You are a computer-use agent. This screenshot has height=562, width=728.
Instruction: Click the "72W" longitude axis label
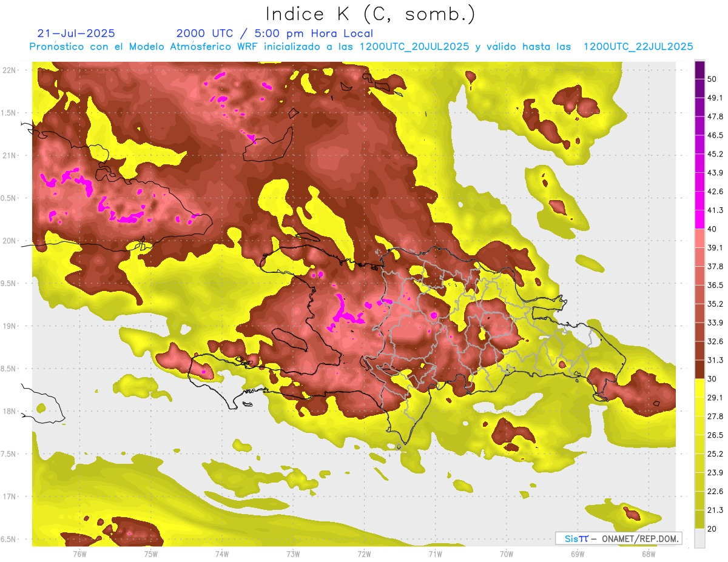pyautogui.click(x=364, y=554)
